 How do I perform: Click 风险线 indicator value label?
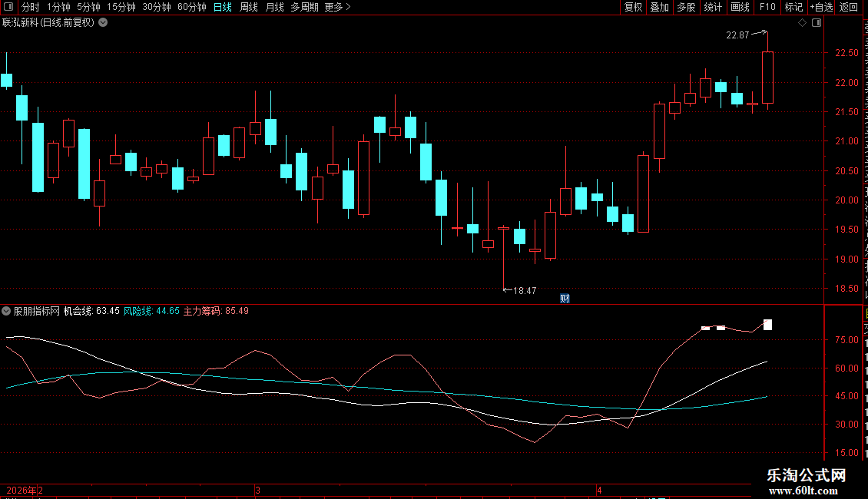(x=151, y=311)
